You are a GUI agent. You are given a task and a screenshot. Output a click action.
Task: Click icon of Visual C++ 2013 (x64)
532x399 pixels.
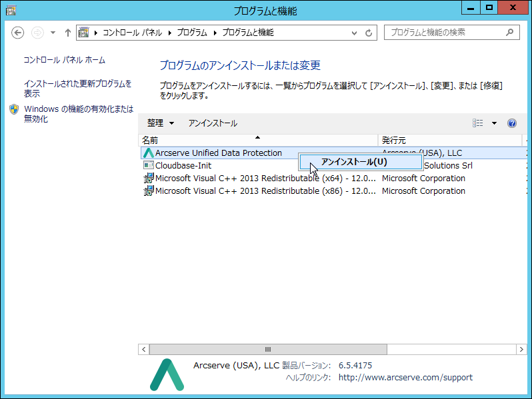coord(148,178)
